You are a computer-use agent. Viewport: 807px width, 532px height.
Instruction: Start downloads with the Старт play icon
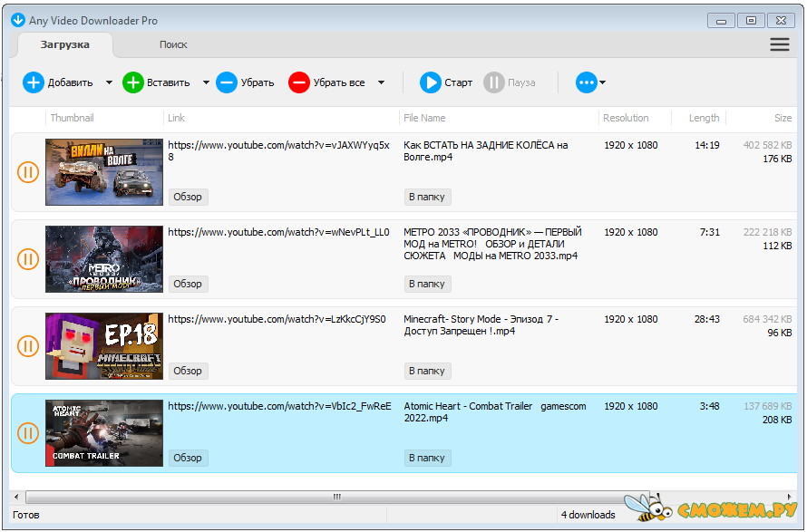[431, 82]
